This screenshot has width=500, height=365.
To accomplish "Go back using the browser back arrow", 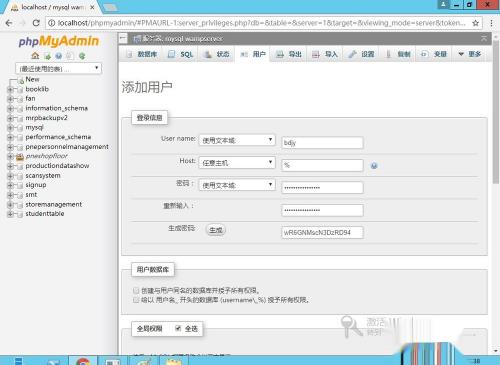I will click(x=9, y=23).
